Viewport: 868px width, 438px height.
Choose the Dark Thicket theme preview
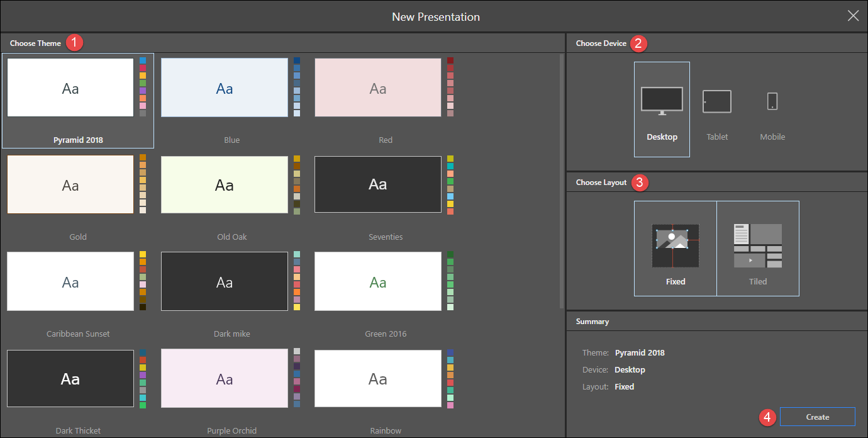tap(70, 378)
